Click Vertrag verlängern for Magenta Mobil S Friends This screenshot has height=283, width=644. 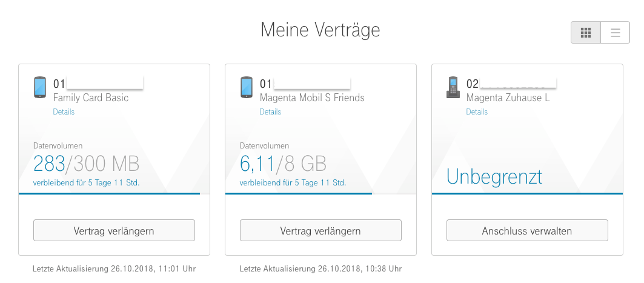click(320, 230)
